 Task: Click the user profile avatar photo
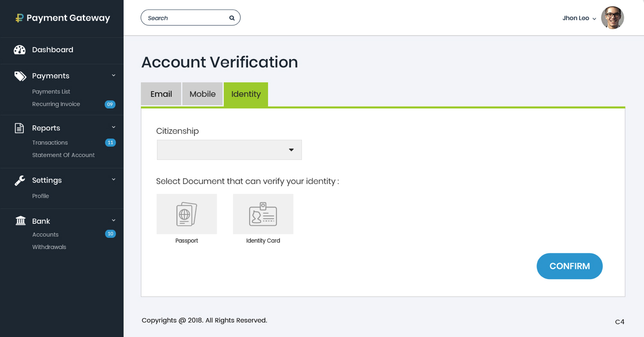[x=612, y=18]
